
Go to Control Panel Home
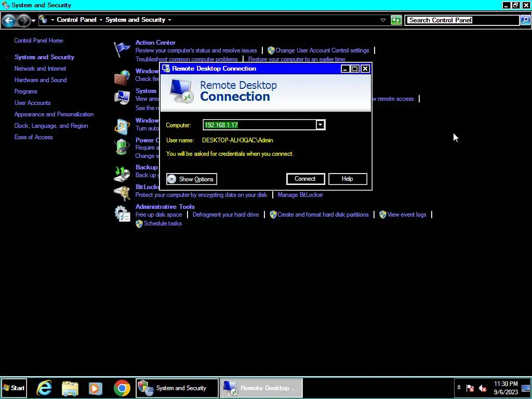click(38, 41)
